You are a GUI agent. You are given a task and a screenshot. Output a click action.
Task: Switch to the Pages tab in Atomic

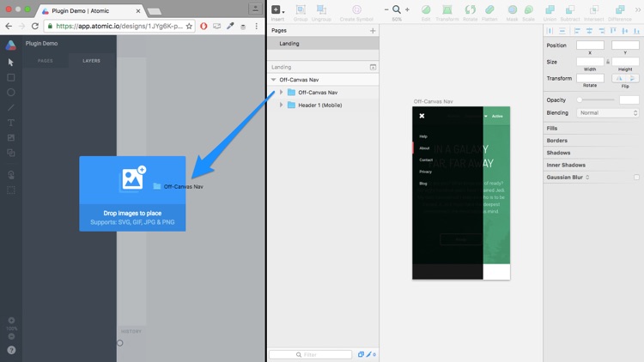point(45,61)
